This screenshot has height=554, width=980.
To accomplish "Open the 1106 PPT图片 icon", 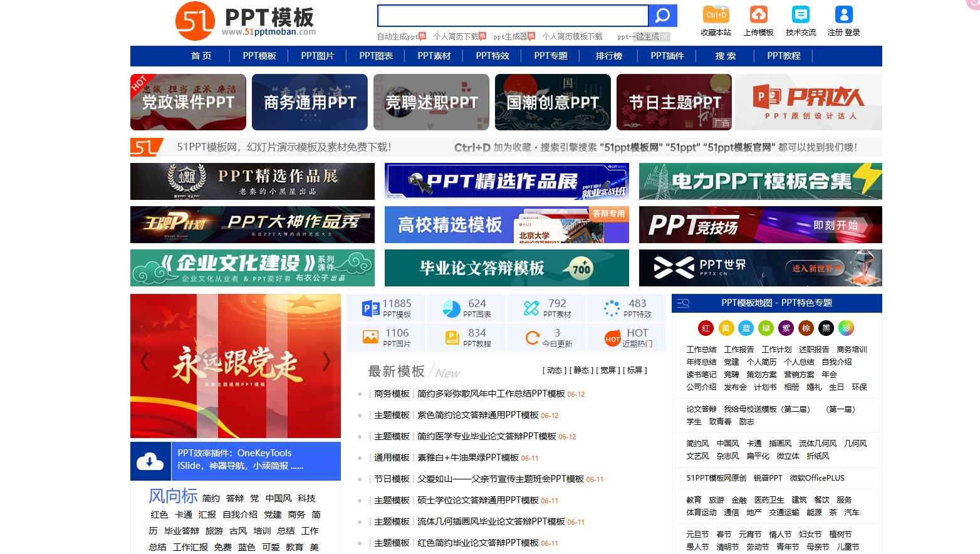I will click(x=371, y=338).
